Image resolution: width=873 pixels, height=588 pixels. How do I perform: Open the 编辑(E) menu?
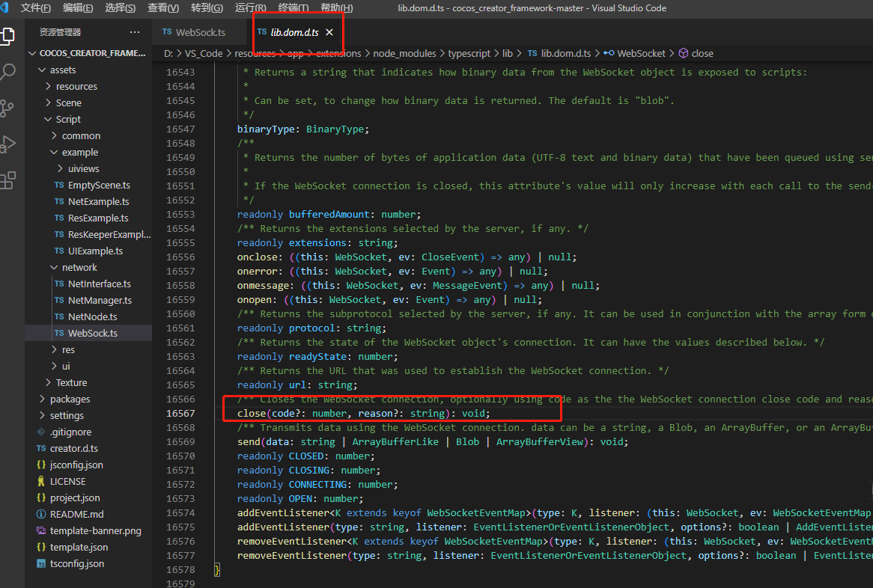click(78, 7)
